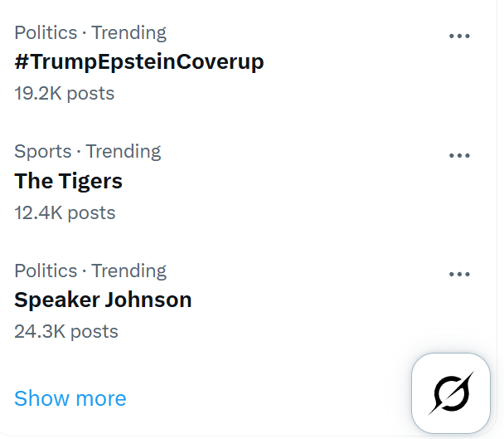Click the word Politics above Speaker Johnson

[x=46, y=271]
